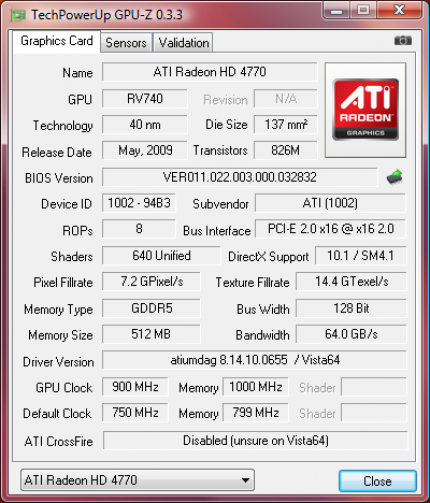
Task: Click the DirectX Support label
Action: pyautogui.click(x=268, y=257)
